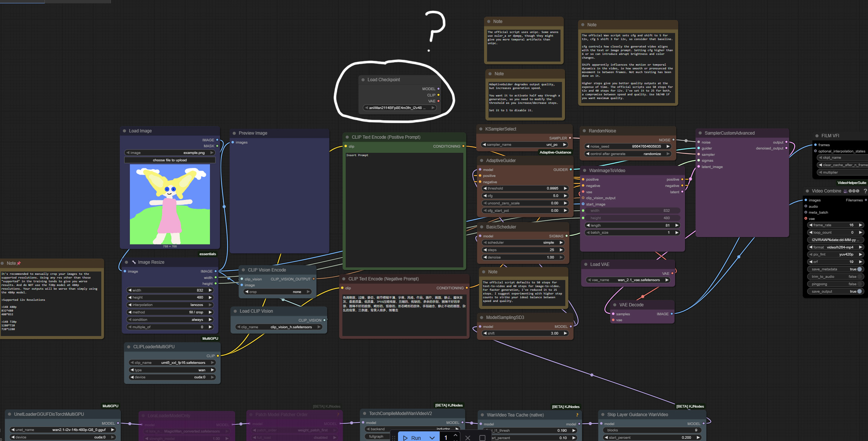This screenshot has height=441, width=868.
Task: Open the image dropdown showing example.png
Action: click(170, 153)
